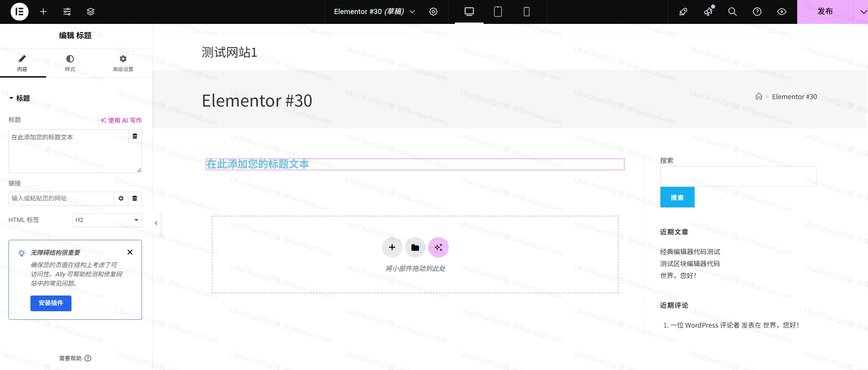Open dynamic tags for the title field
The image size is (868, 370).
[x=134, y=136]
